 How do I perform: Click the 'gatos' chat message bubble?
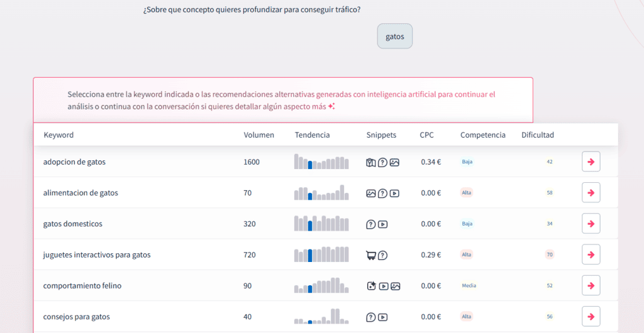pyautogui.click(x=395, y=36)
